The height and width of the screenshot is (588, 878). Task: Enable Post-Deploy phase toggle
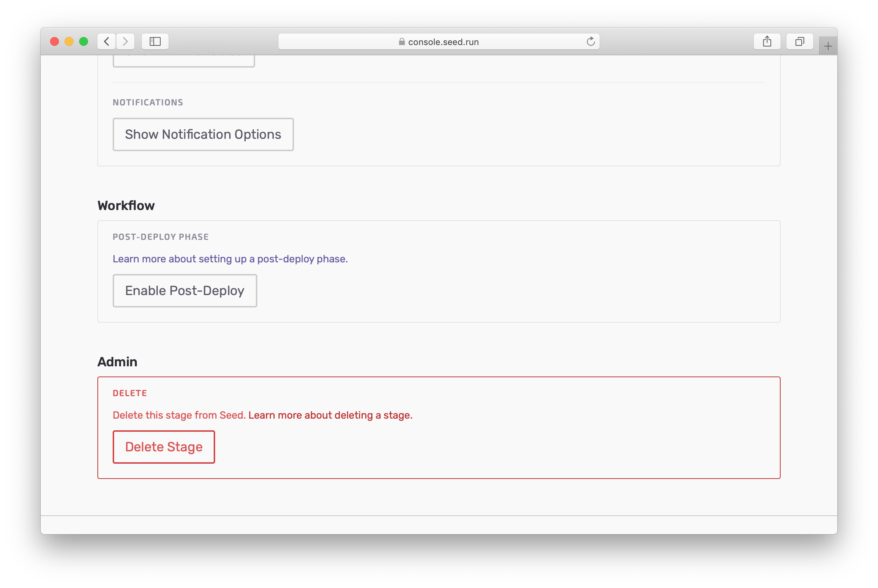(184, 291)
